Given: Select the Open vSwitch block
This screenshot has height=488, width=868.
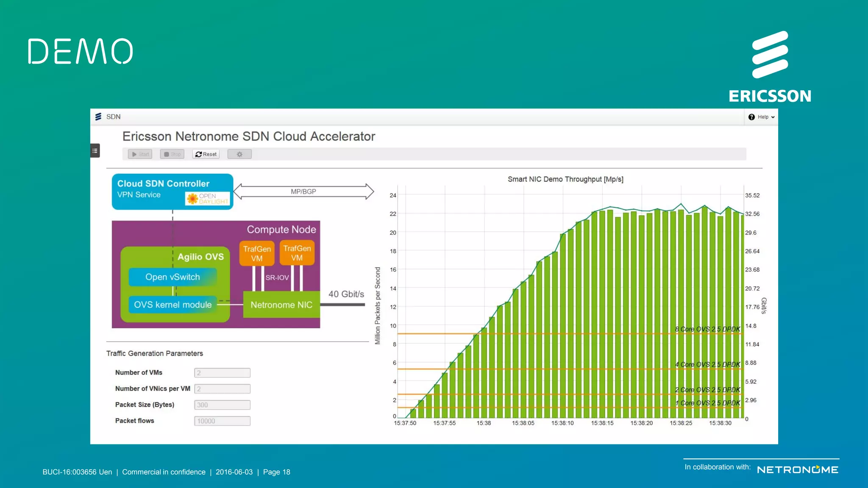Looking at the screenshot, I should click(x=172, y=277).
